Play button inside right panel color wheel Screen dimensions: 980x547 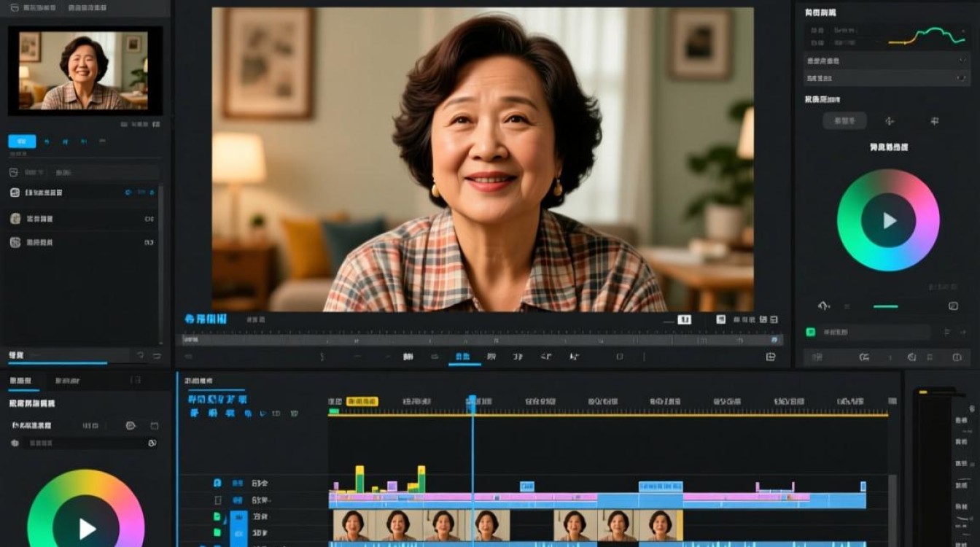click(888, 220)
